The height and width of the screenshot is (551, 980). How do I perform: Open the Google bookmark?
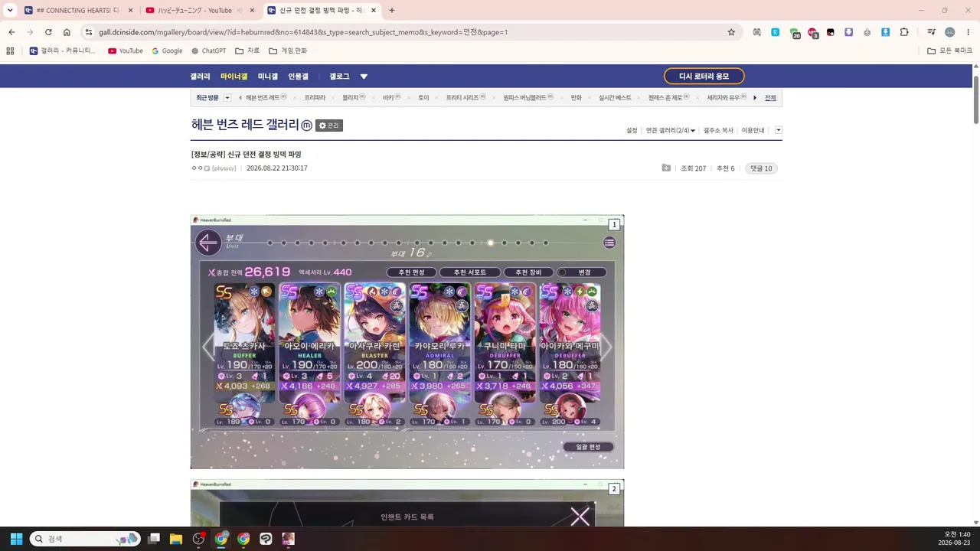click(167, 51)
